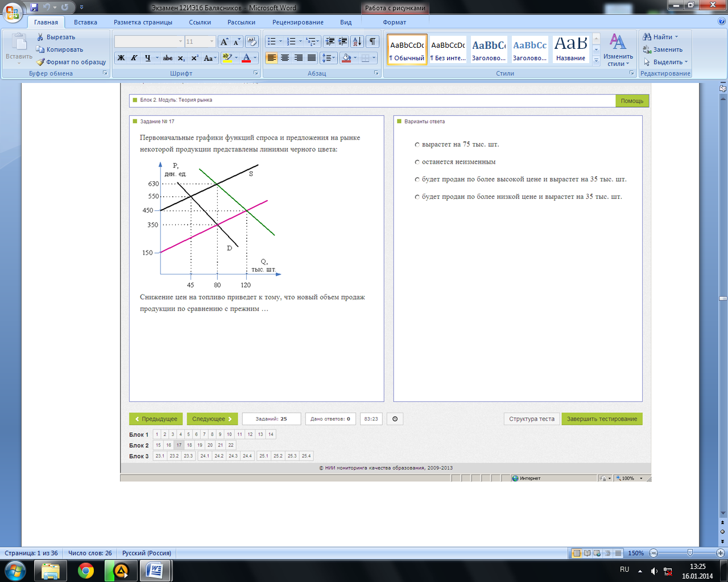Image resolution: width=728 pixels, height=582 pixels.
Task: Apply strikethrough (abc) formatting
Action: (168, 58)
